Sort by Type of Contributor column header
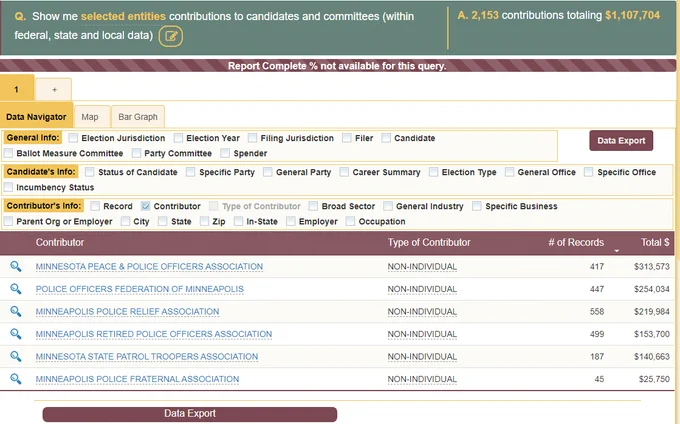 click(x=429, y=242)
